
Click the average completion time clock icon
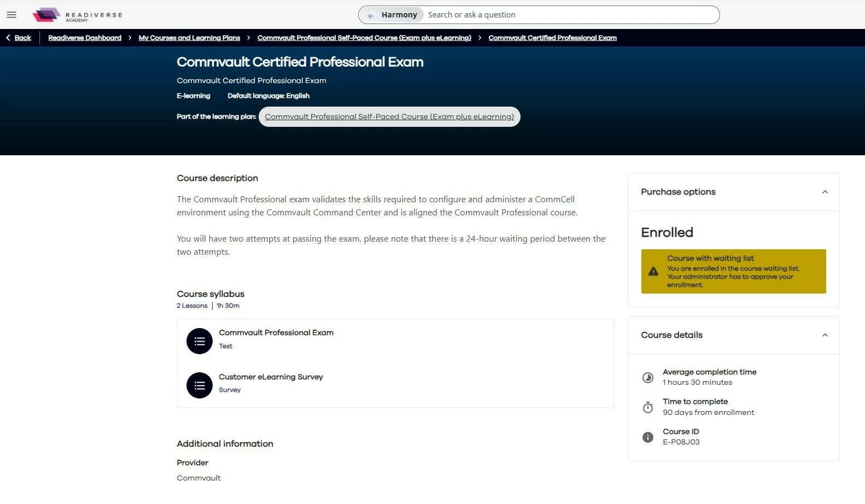[648, 377]
